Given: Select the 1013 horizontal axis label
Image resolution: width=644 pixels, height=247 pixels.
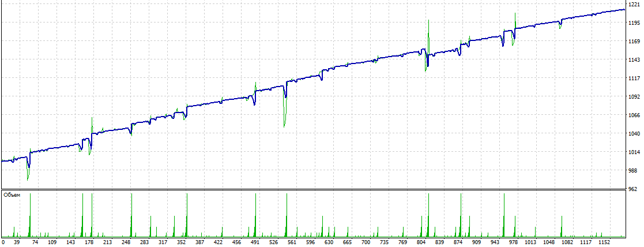Looking at the screenshot, I should pos(531,242).
